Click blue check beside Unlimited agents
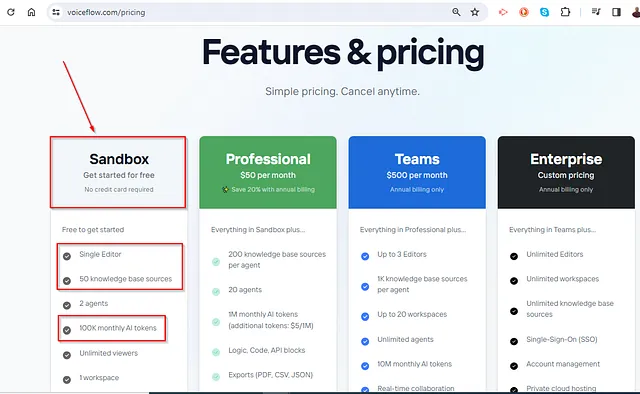The image size is (640, 394). 365,341
